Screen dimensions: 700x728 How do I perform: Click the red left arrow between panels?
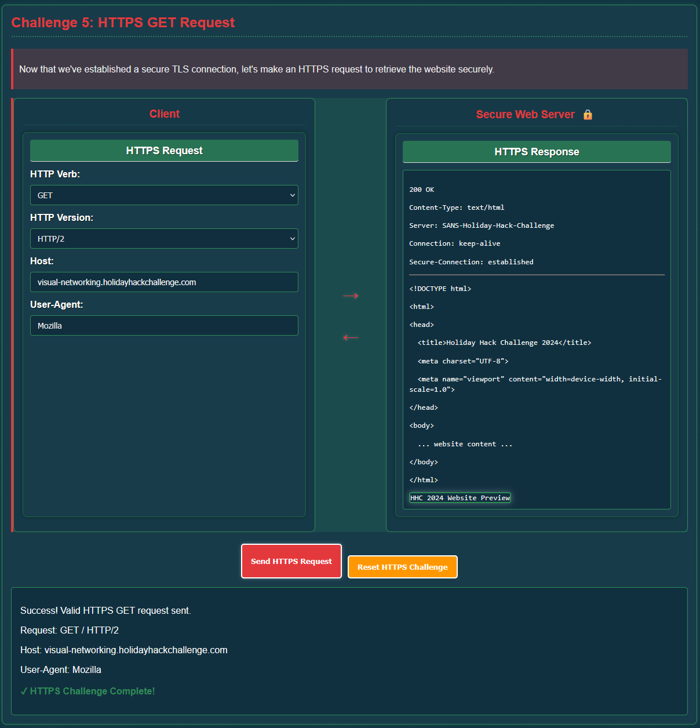pos(350,337)
